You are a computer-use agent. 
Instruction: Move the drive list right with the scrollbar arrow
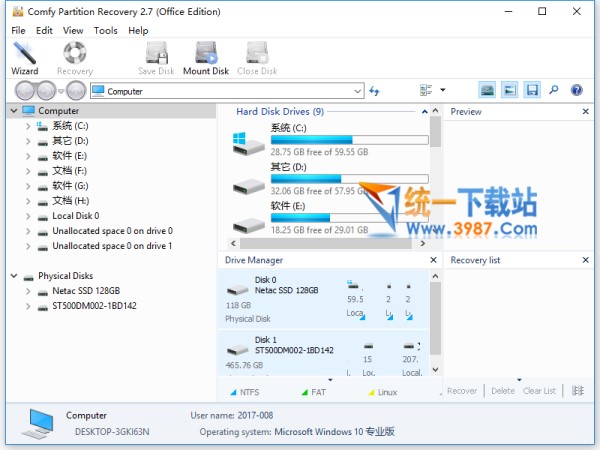[422, 243]
